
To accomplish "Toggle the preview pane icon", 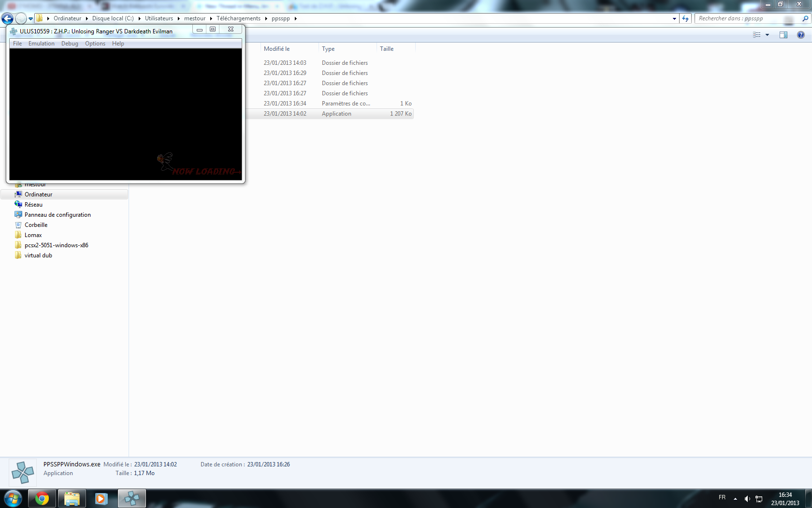I will pyautogui.click(x=783, y=35).
